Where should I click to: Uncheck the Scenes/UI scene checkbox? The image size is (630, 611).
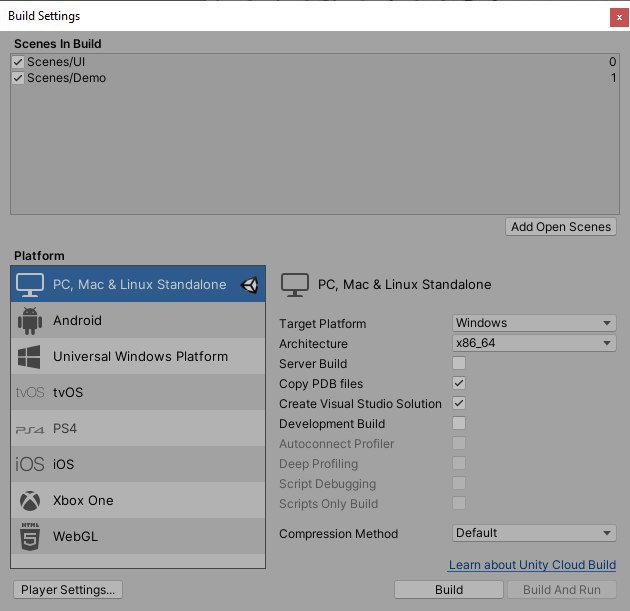pyautogui.click(x=18, y=62)
